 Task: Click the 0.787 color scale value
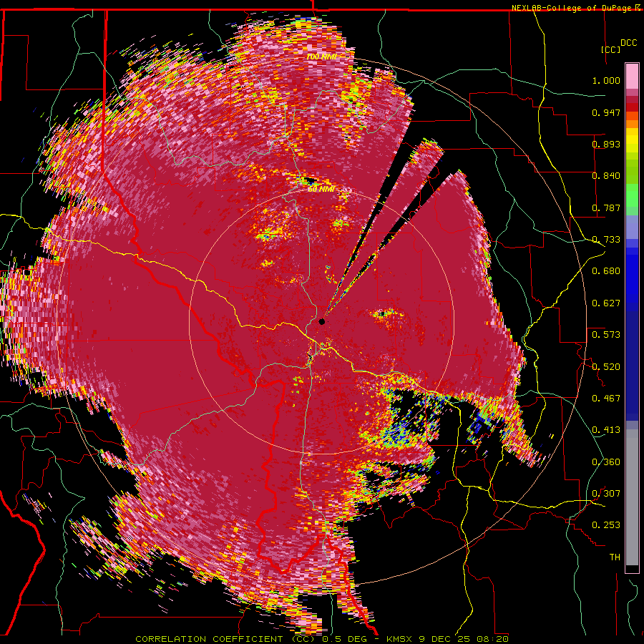[x=606, y=208]
